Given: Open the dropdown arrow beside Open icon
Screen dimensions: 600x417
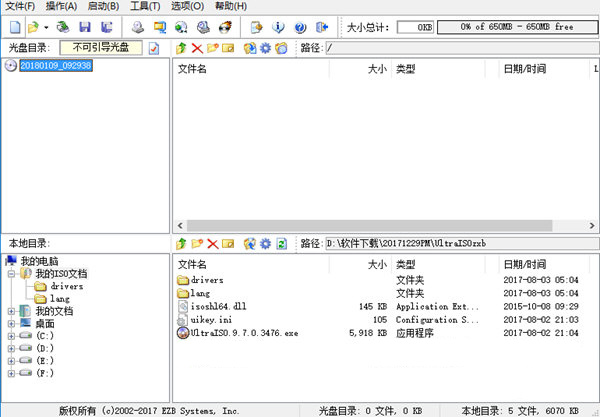Looking at the screenshot, I should click(47, 26).
